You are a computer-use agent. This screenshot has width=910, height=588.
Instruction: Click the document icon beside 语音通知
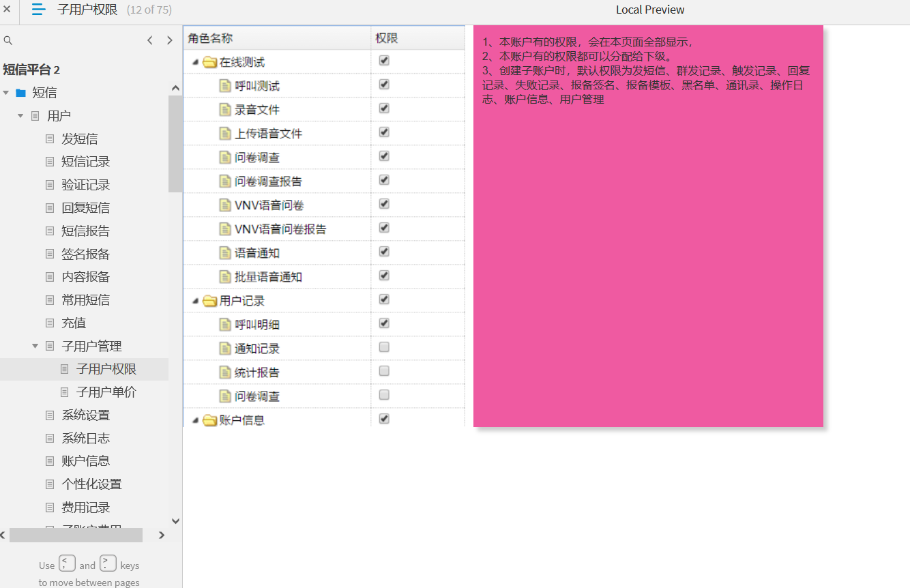pos(225,253)
